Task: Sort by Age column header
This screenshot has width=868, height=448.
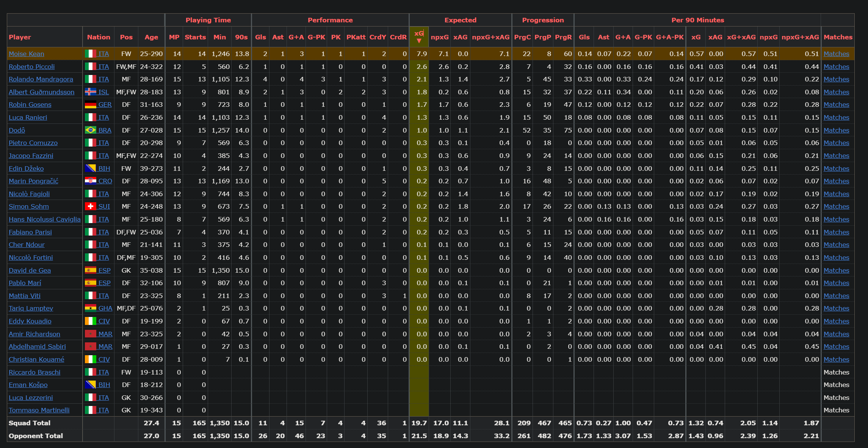Action: pyautogui.click(x=151, y=37)
